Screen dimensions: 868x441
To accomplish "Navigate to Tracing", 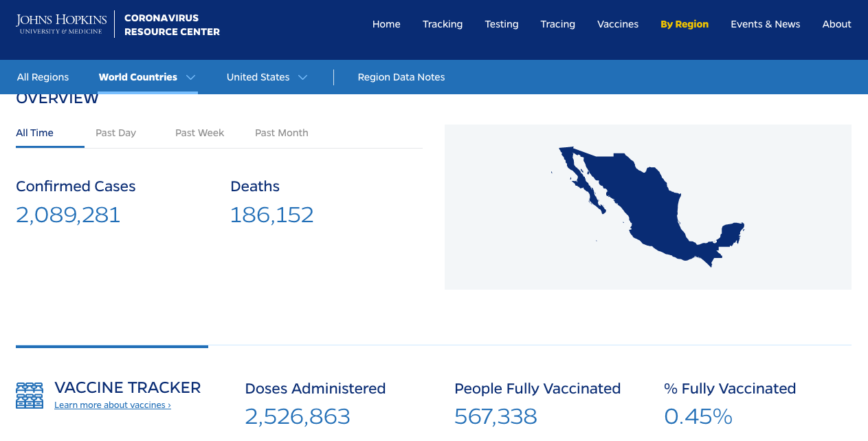I will pyautogui.click(x=558, y=24).
